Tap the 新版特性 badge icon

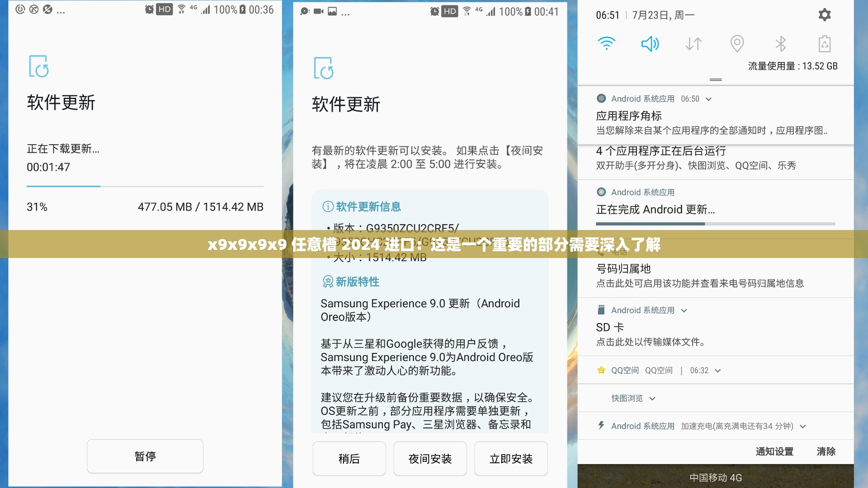point(328,282)
